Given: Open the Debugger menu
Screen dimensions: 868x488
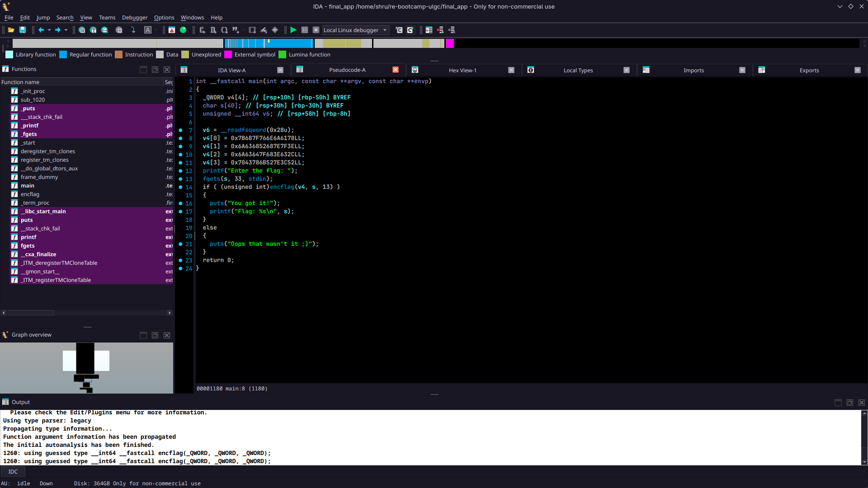Looking at the screenshot, I should 135,18.
